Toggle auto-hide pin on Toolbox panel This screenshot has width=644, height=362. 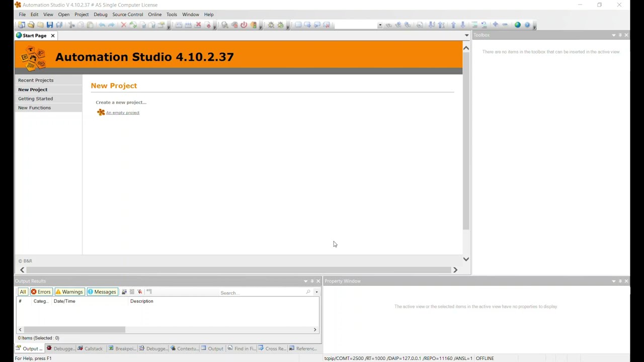point(620,35)
